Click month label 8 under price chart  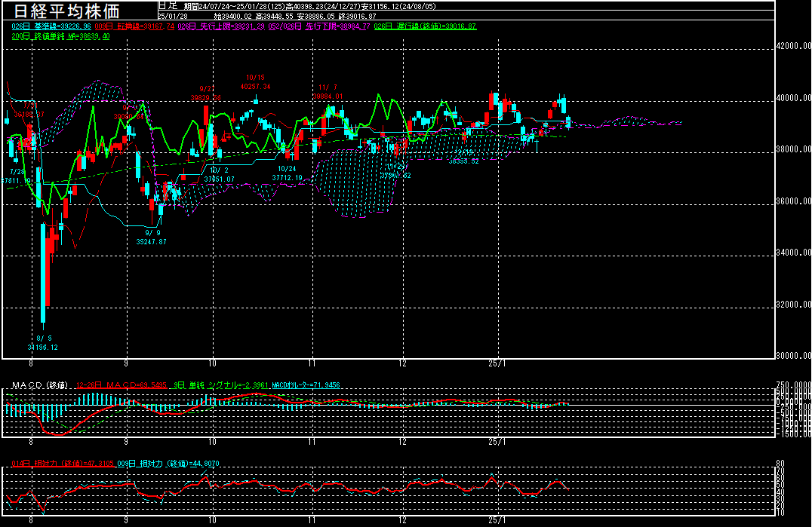31,363
